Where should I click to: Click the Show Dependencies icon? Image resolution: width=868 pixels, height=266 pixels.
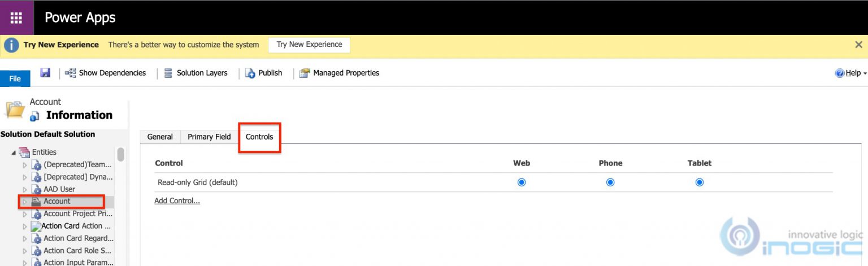point(71,73)
